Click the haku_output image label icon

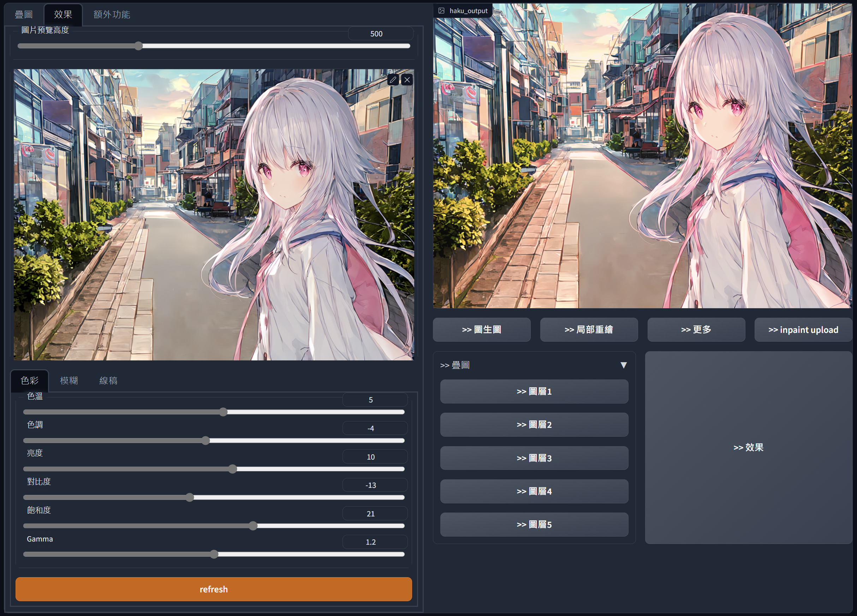[441, 11]
